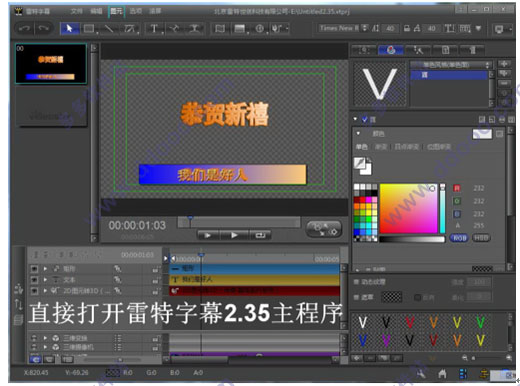This screenshot has width=520, height=386.
Task: Toggle visibility of the 2D图元转3D layer
Action: pyautogui.click(x=34, y=291)
